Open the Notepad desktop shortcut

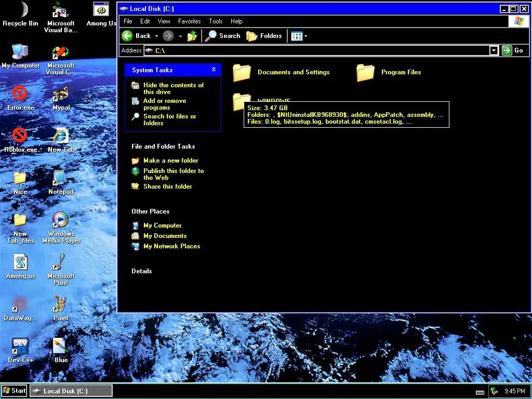pyautogui.click(x=61, y=182)
